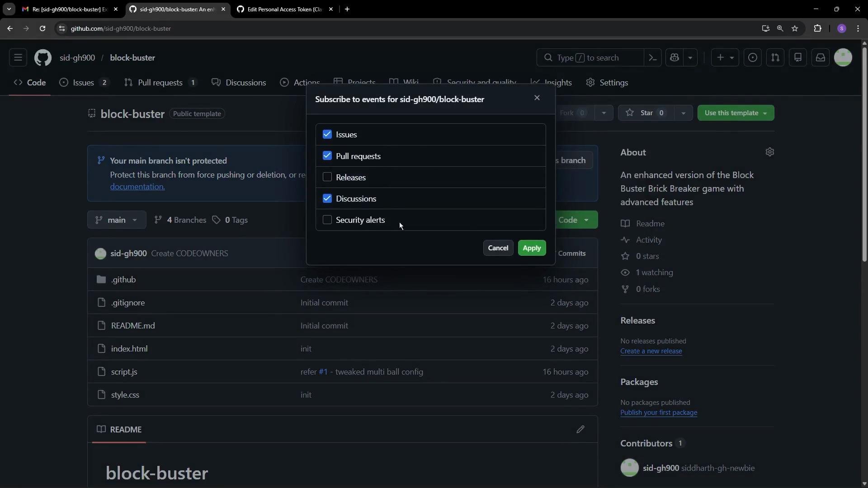
Task: Open the green Code dropdown
Action: tap(574, 220)
